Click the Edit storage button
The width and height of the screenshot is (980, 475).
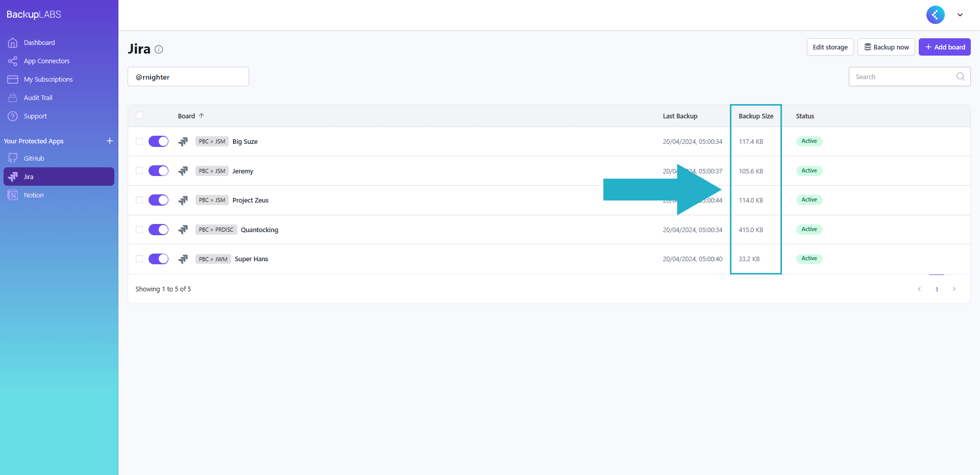[x=830, y=47]
